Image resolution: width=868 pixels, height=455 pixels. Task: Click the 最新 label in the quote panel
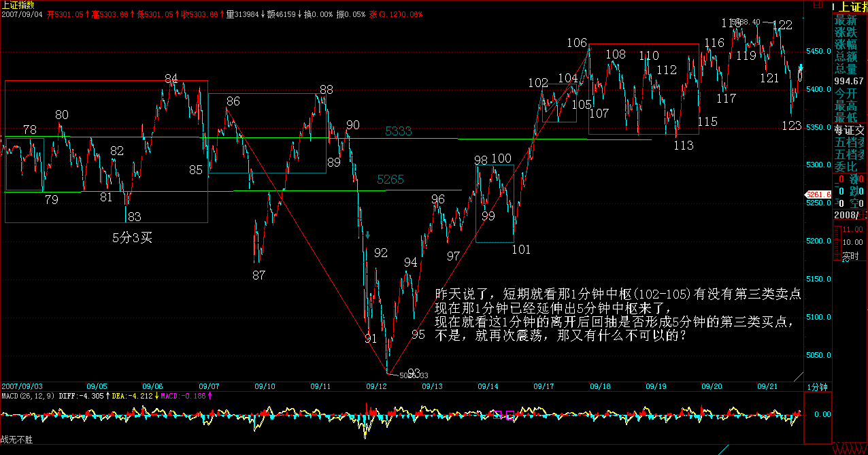coord(847,20)
